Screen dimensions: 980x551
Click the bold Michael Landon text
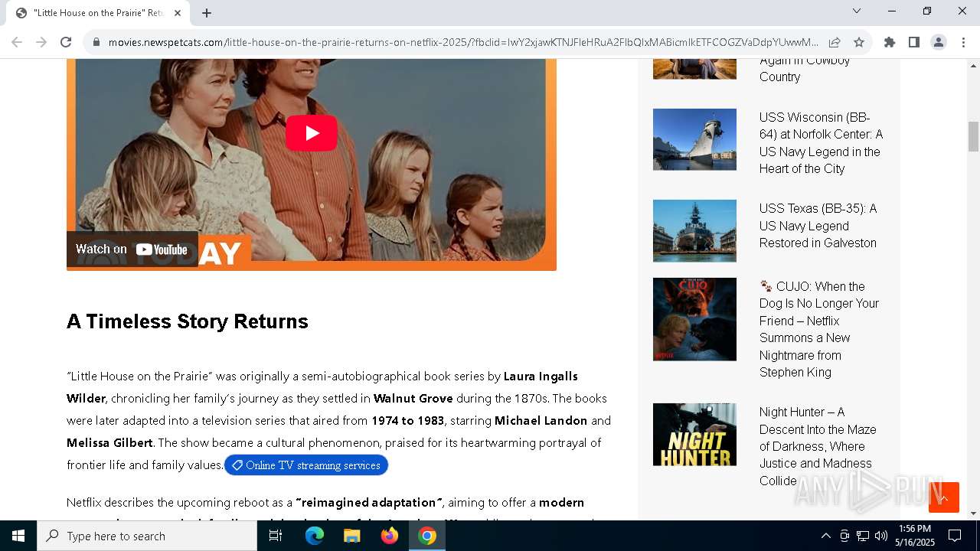[x=541, y=421]
